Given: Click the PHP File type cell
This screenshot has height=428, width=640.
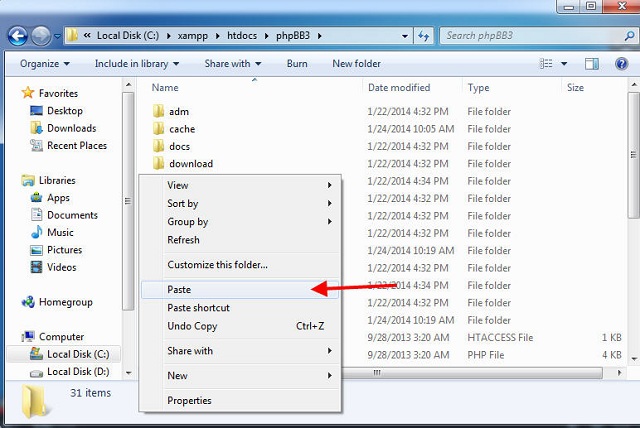Looking at the screenshot, I should pyautogui.click(x=486, y=355).
